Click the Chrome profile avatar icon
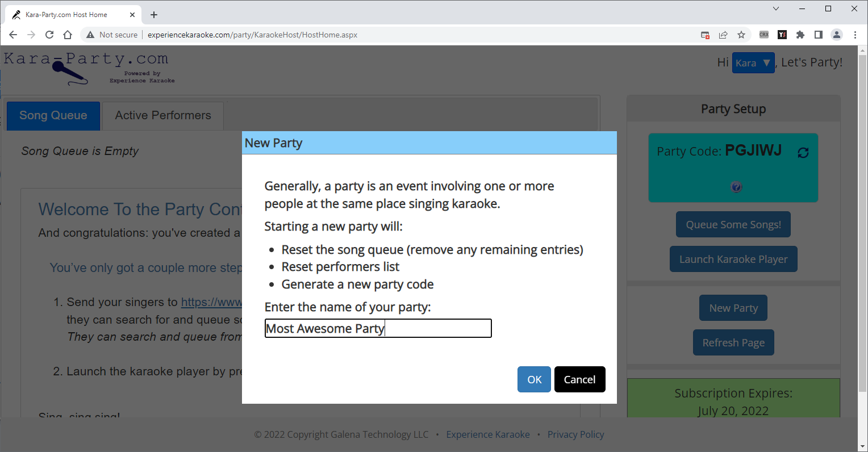868x452 pixels. coord(836,35)
